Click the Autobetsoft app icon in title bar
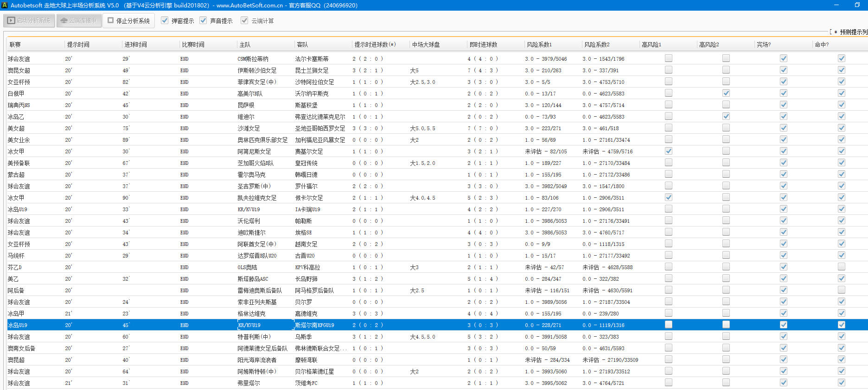 (x=5, y=5)
